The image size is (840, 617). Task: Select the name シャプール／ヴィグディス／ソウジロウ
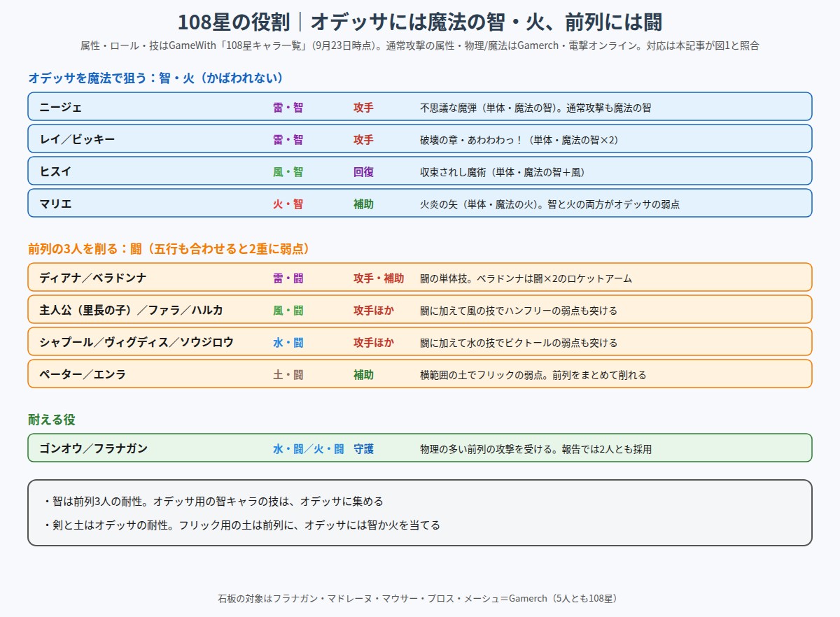tap(136, 343)
